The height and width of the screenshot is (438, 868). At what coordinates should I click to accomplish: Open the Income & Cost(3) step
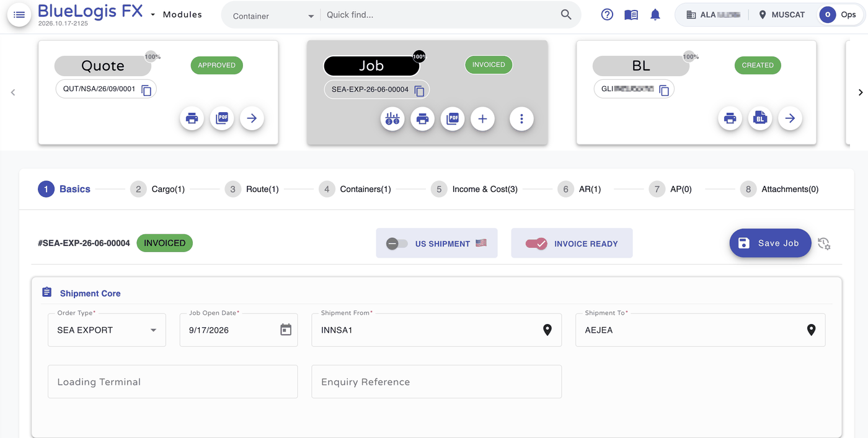(x=474, y=189)
